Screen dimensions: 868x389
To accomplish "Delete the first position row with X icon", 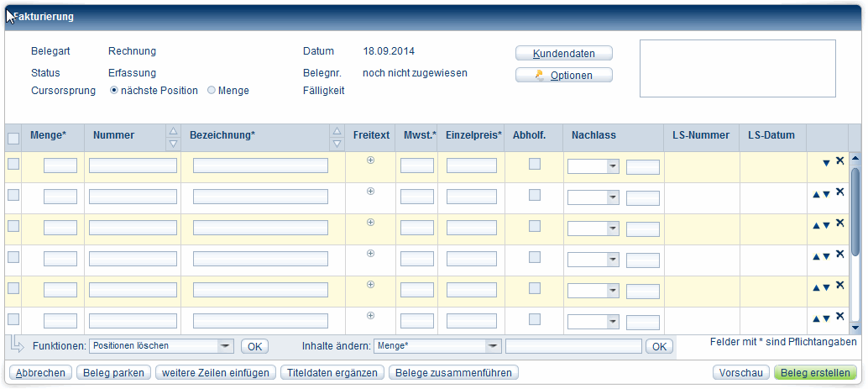I will 839,161.
